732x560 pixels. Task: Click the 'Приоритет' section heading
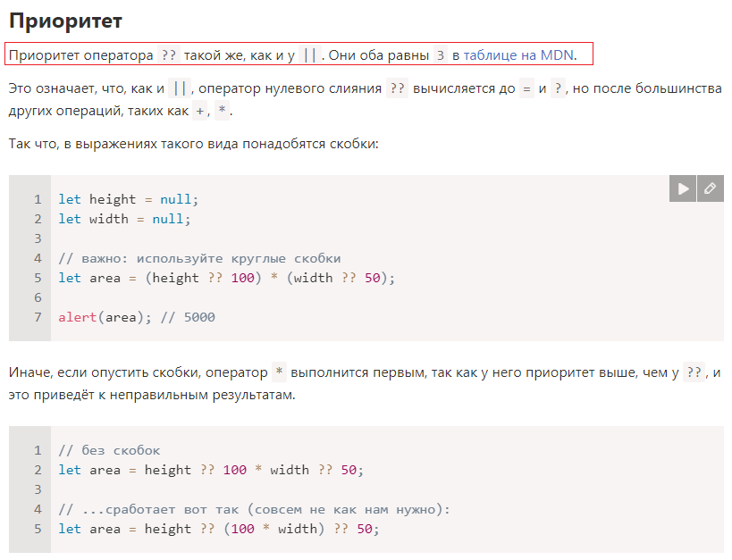click(x=65, y=21)
